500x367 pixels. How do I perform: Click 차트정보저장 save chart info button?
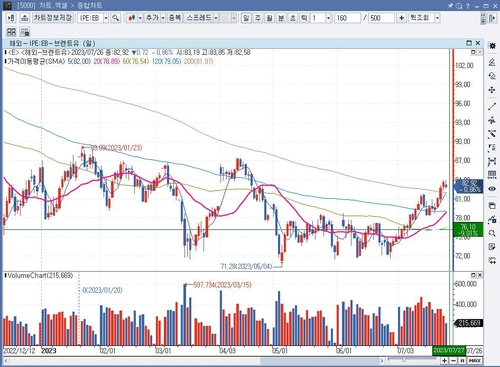pyautogui.click(x=53, y=18)
